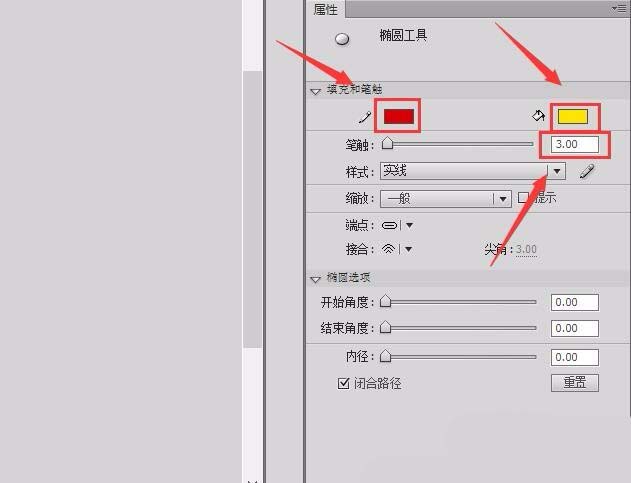Viewport: 631px width, 483px height.
Task: Open the 端点 cap dropdown arrow
Action: click(x=409, y=225)
